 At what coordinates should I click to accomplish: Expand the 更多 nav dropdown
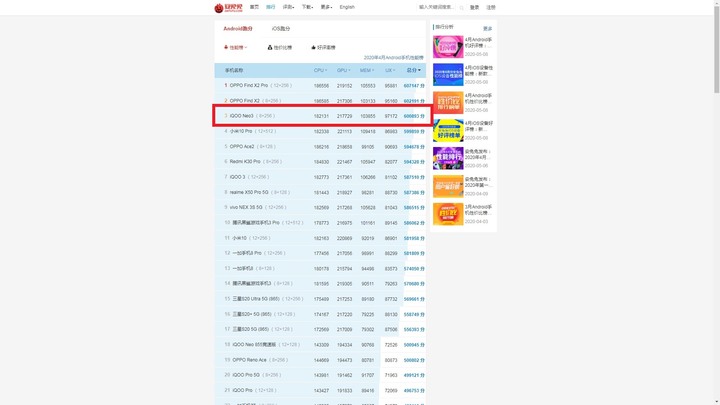coord(326,7)
